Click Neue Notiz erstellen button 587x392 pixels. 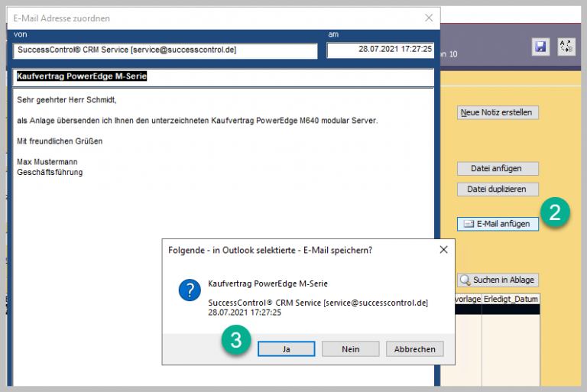498,112
